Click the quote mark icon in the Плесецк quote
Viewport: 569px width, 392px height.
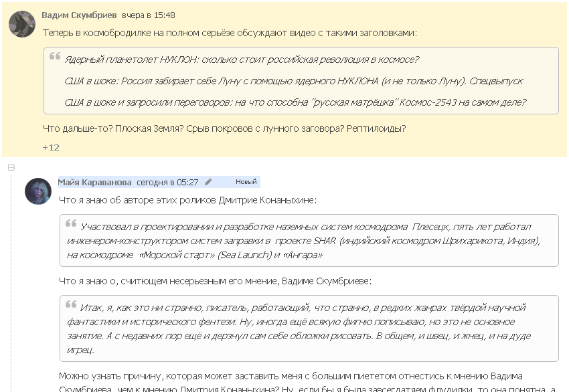point(71,225)
